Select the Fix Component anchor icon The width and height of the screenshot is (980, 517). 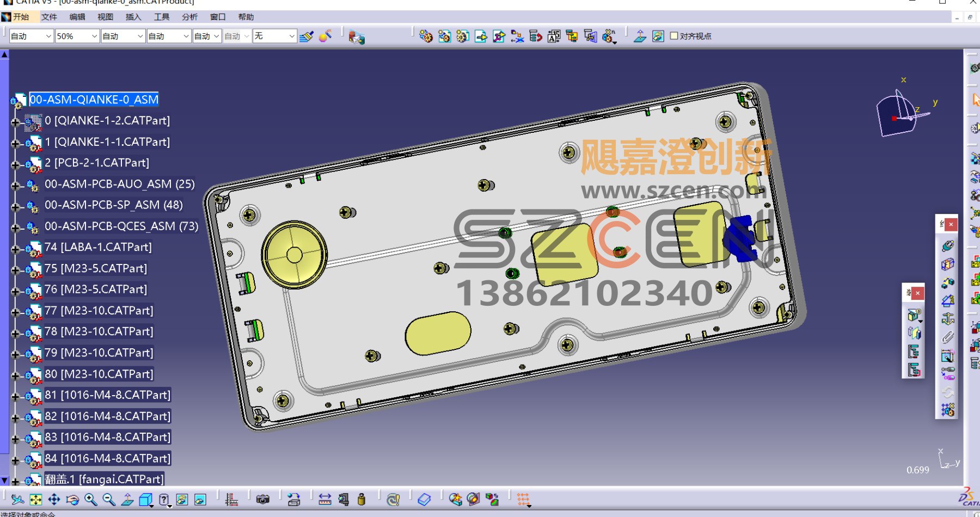(948, 319)
